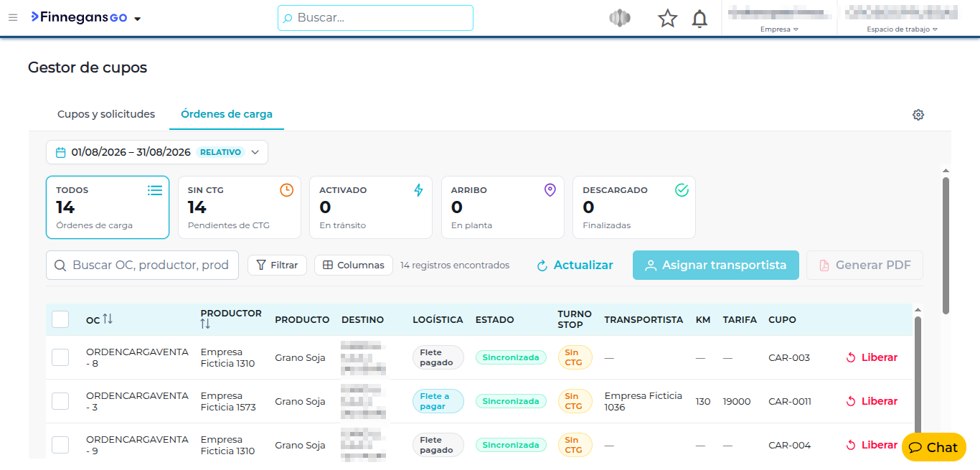Select the TODOS status card

(108, 207)
